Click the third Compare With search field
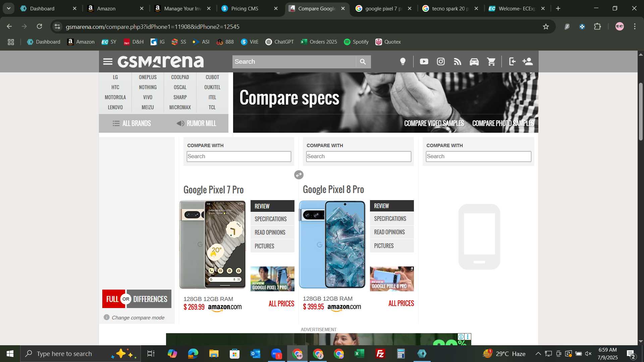 point(478,157)
